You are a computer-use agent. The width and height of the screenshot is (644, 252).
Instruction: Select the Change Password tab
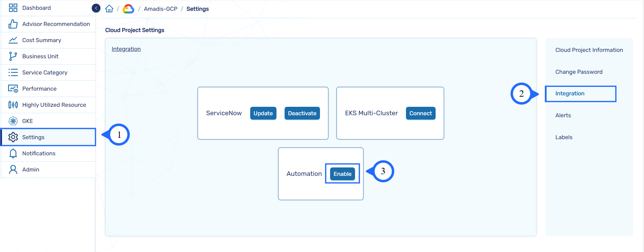(579, 72)
